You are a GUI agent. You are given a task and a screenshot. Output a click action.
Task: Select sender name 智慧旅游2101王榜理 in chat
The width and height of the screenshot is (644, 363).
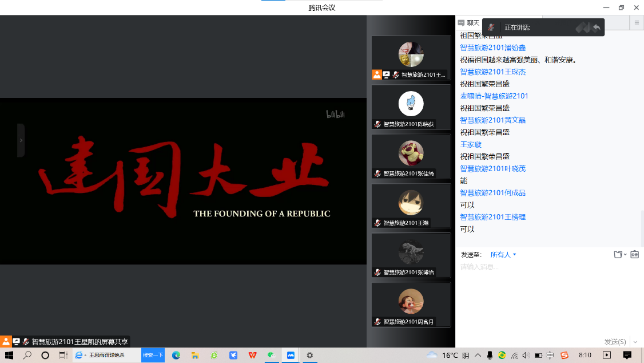coord(493,217)
